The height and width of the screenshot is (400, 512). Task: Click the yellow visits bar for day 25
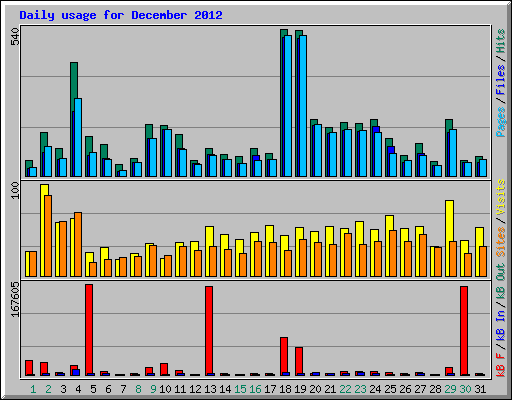point(389,223)
